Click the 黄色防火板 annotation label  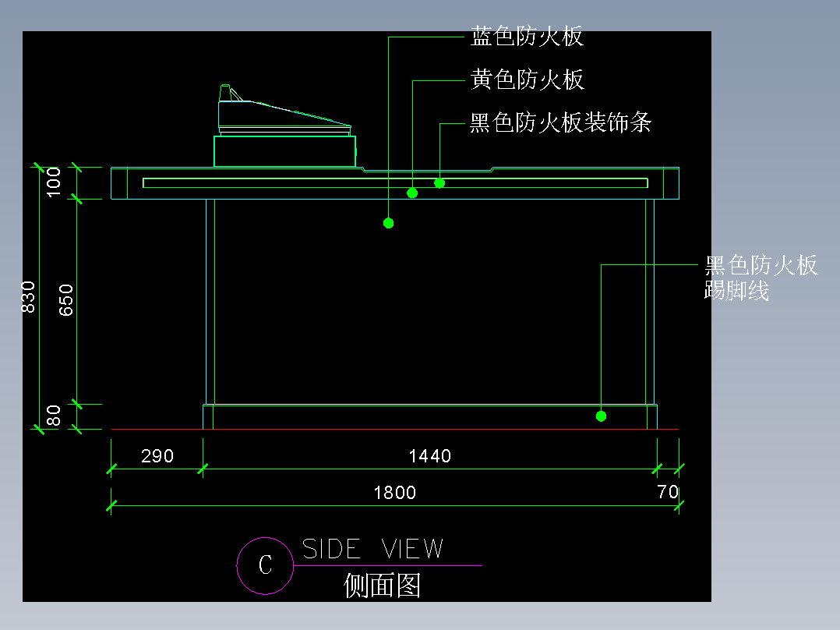527,80
